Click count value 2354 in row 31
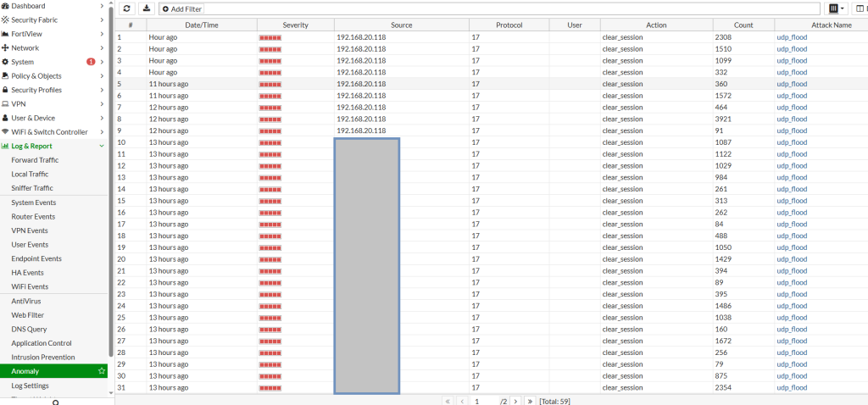The image size is (868, 405). click(x=724, y=388)
